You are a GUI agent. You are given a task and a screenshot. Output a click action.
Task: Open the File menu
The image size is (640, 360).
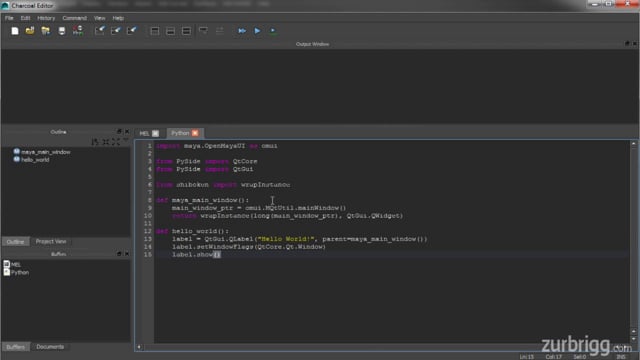pos(9,18)
